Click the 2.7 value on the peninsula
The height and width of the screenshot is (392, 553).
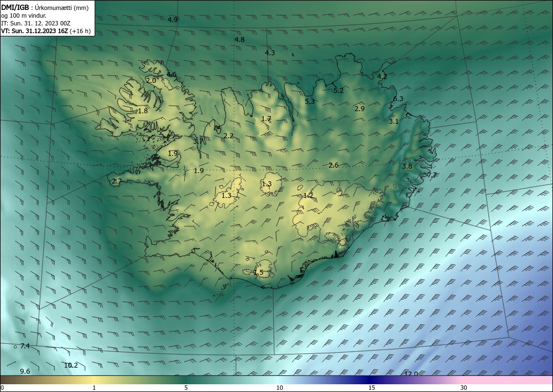coord(117,181)
